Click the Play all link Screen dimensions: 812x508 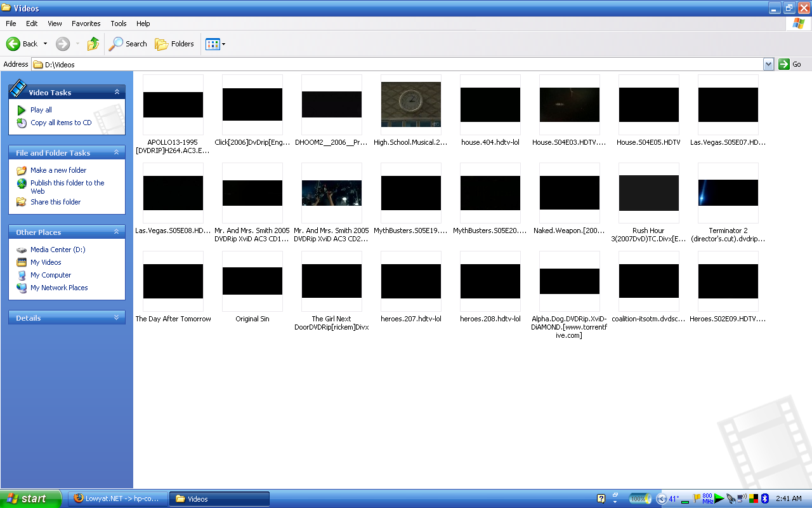41,110
